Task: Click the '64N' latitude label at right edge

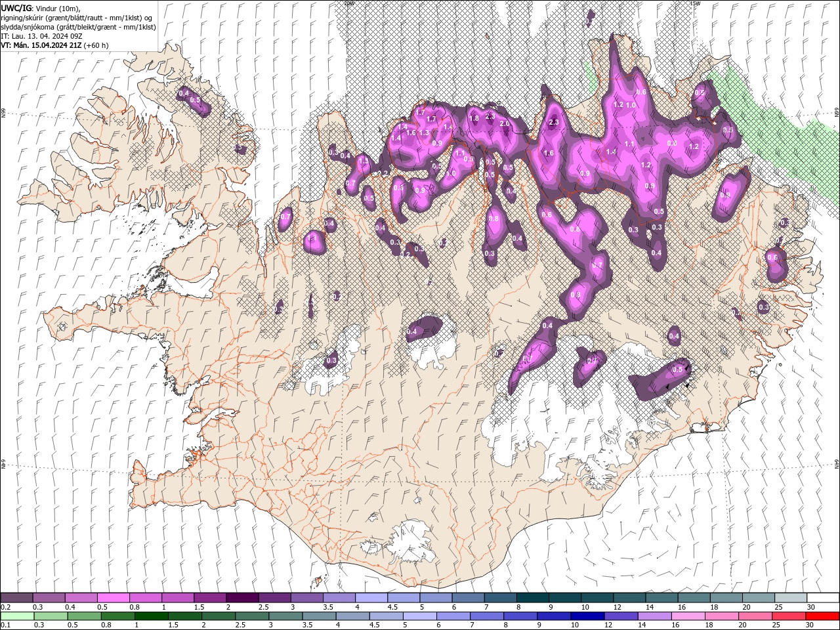Action: 837,464
